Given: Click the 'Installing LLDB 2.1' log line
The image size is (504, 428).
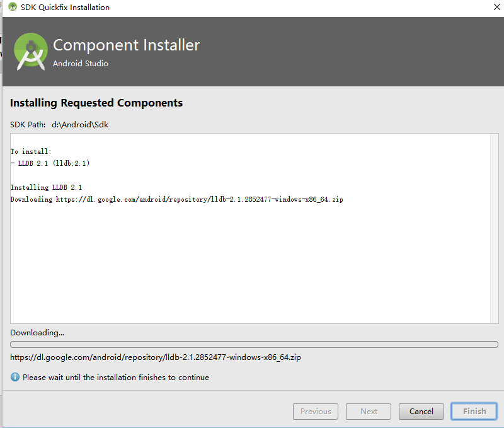Looking at the screenshot, I should click(46, 187).
